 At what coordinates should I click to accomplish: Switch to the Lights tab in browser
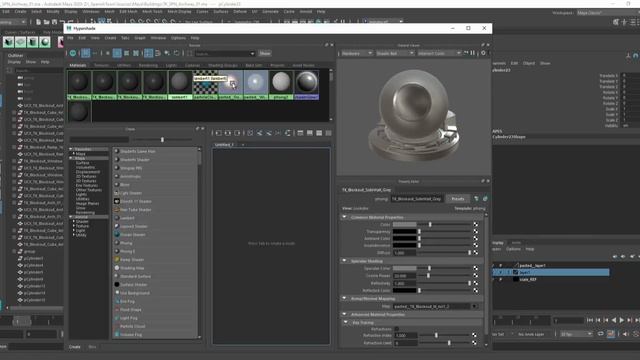coord(171,65)
